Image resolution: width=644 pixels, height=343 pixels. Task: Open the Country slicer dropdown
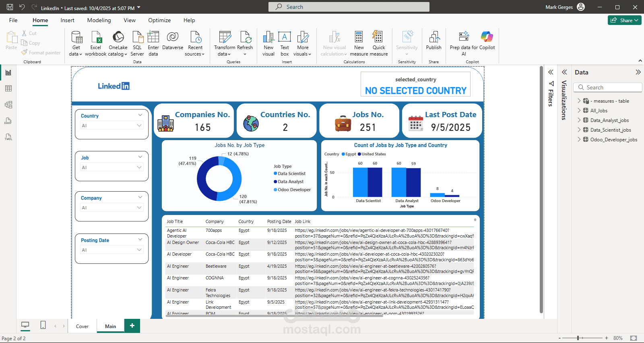pos(111,126)
